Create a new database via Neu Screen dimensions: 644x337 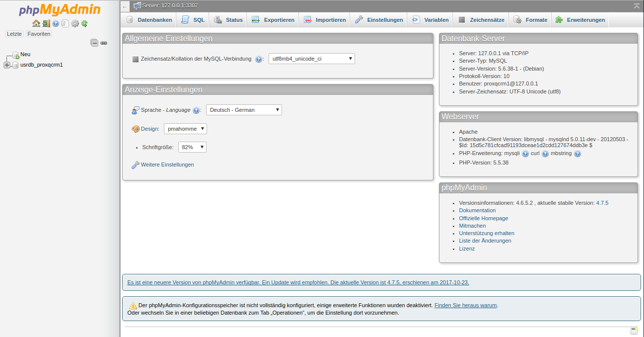point(25,55)
